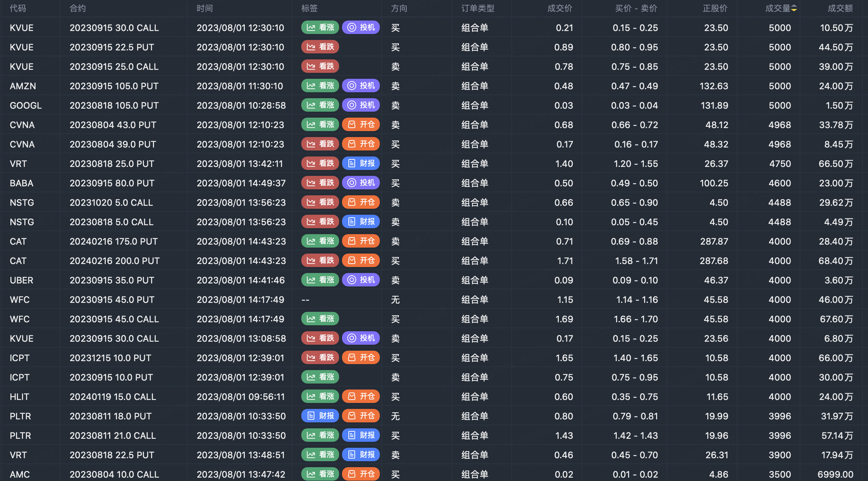The image size is (868, 481).
Task: Click the volume 3900 cell
Action: click(780, 455)
